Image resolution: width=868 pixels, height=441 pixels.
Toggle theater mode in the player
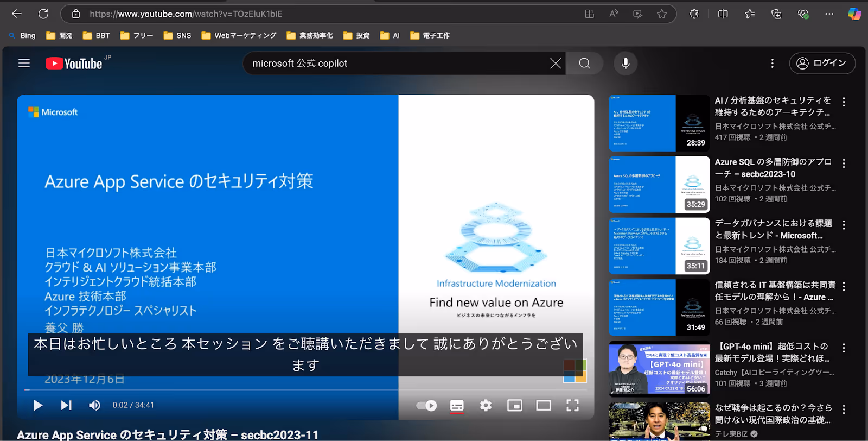click(544, 405)
